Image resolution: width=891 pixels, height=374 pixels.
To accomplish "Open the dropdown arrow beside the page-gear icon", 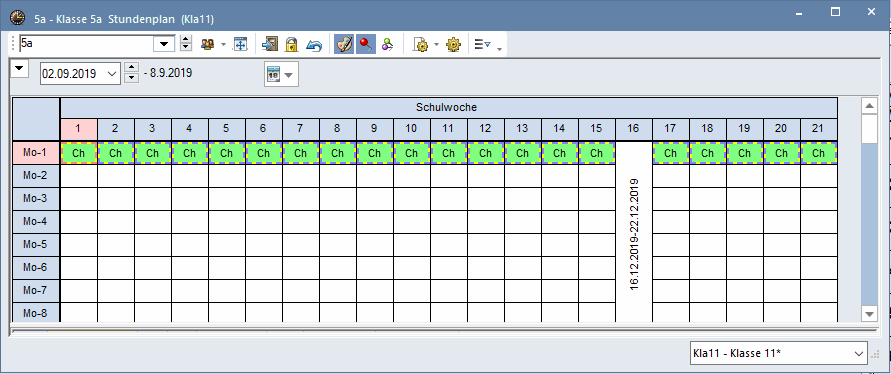I will tap(436, 45).
